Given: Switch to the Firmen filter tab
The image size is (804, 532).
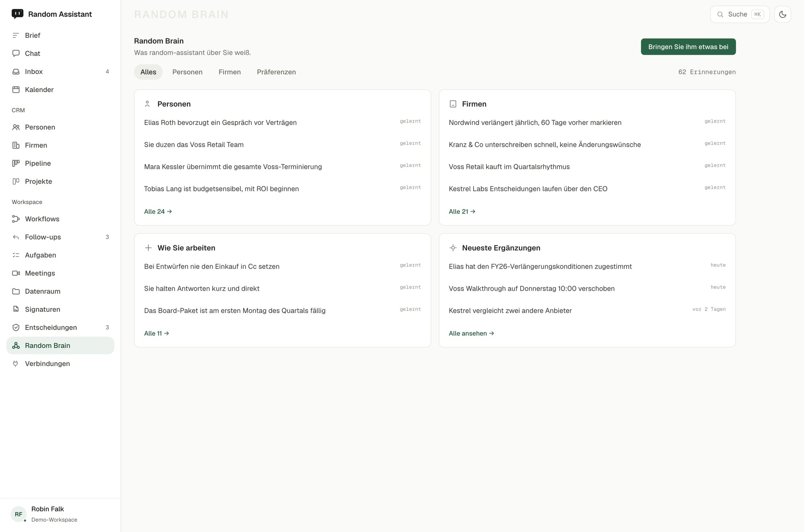Looking at the screenshot, I should point(230,72).
